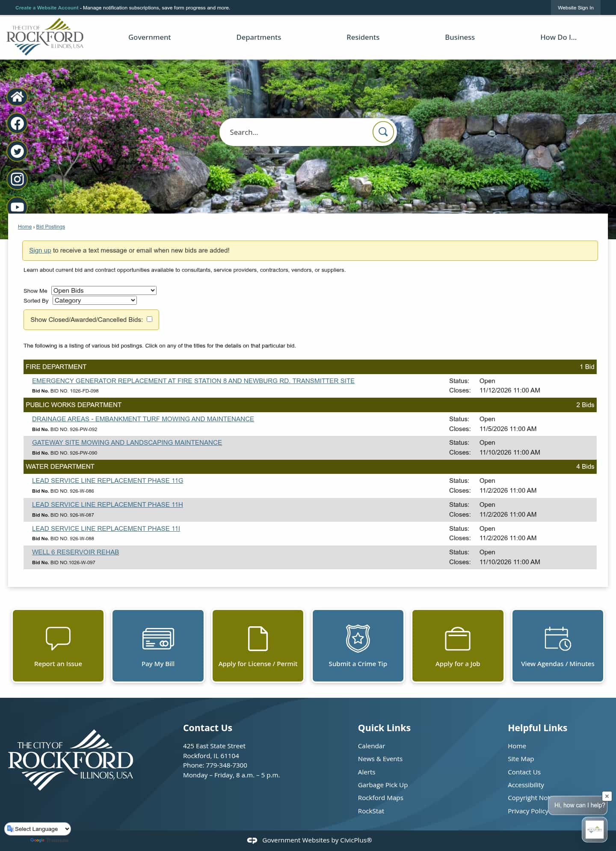Viewport: 616px width, 851px height.
Task: Click Apply for License / Permit tile
Action: [258, 646]
